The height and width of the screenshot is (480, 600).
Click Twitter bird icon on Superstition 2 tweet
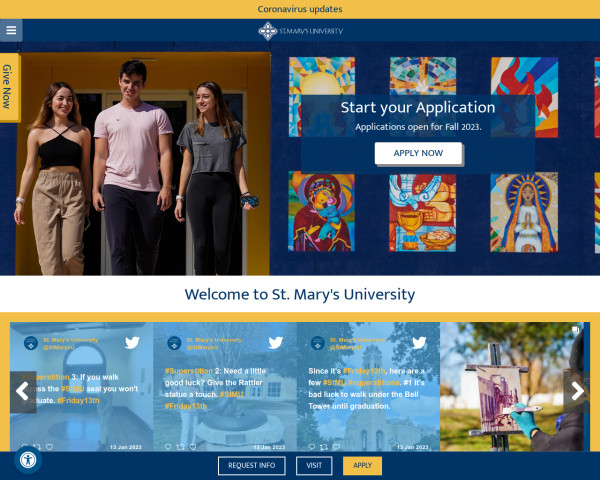(275, 342)
